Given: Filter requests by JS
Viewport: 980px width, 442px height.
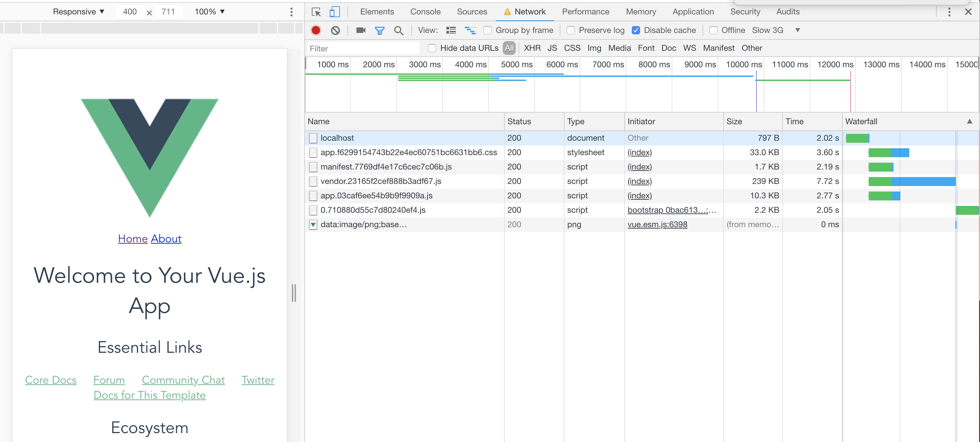Looking at the screenshot, I should click(x=552, y=48).
